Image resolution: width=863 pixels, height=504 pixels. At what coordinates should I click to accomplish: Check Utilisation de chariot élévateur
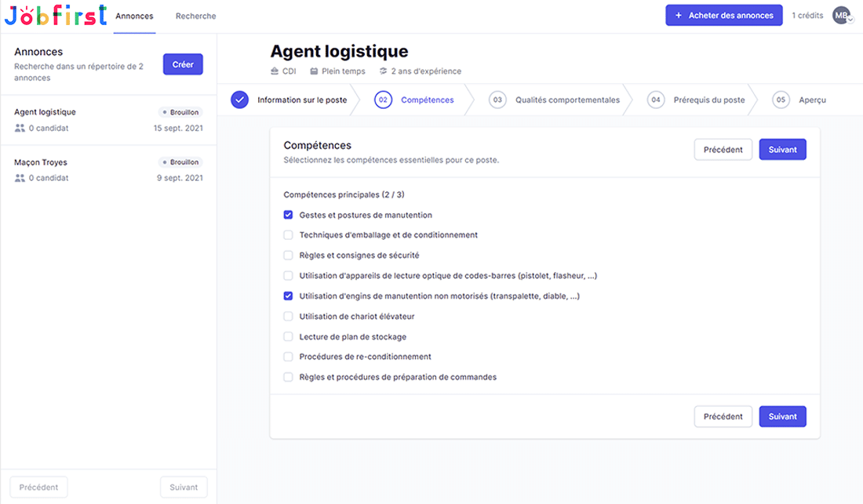pos(288,316)
